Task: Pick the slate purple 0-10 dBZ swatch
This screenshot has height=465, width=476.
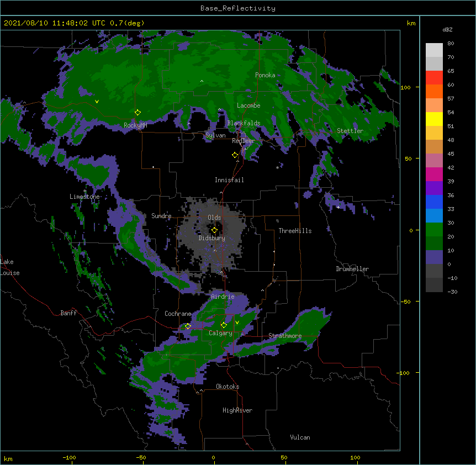Action: pyautogui.click(x=434, y=257)
